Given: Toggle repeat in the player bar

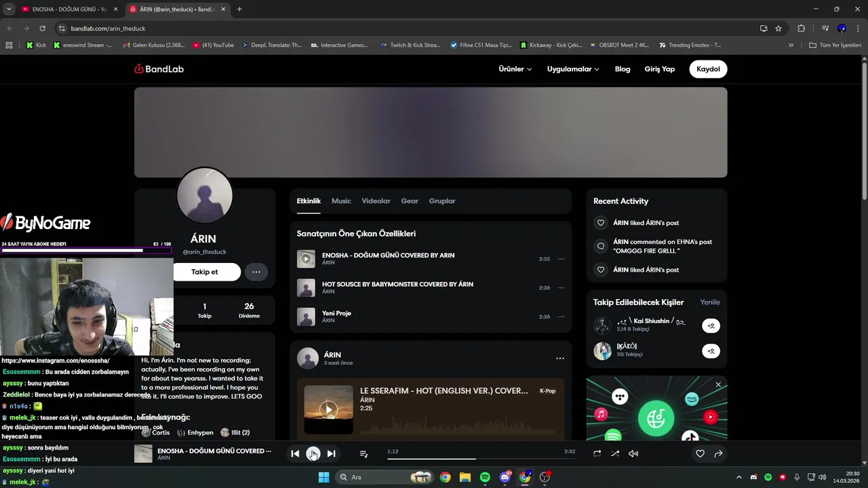Looking at the screenshot, I should [x=597, y=453].
